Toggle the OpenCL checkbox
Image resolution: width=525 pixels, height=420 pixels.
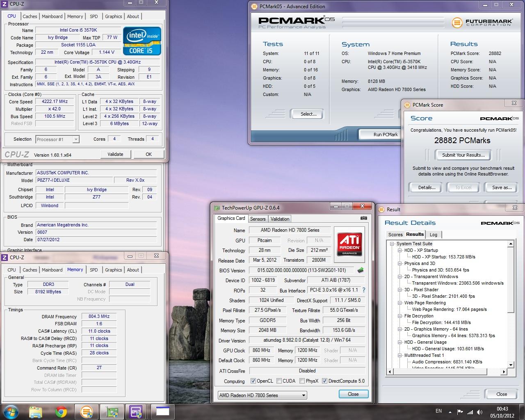tap(253, 381)
